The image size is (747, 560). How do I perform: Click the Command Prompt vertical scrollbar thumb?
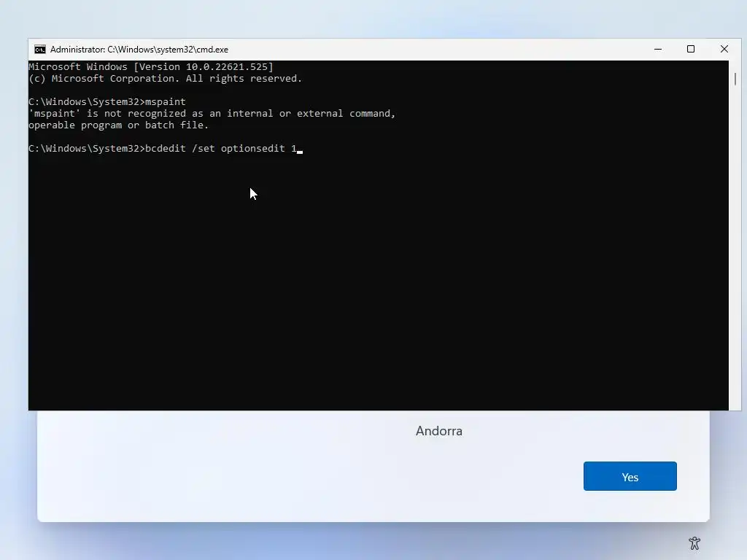tap(735, 79)
